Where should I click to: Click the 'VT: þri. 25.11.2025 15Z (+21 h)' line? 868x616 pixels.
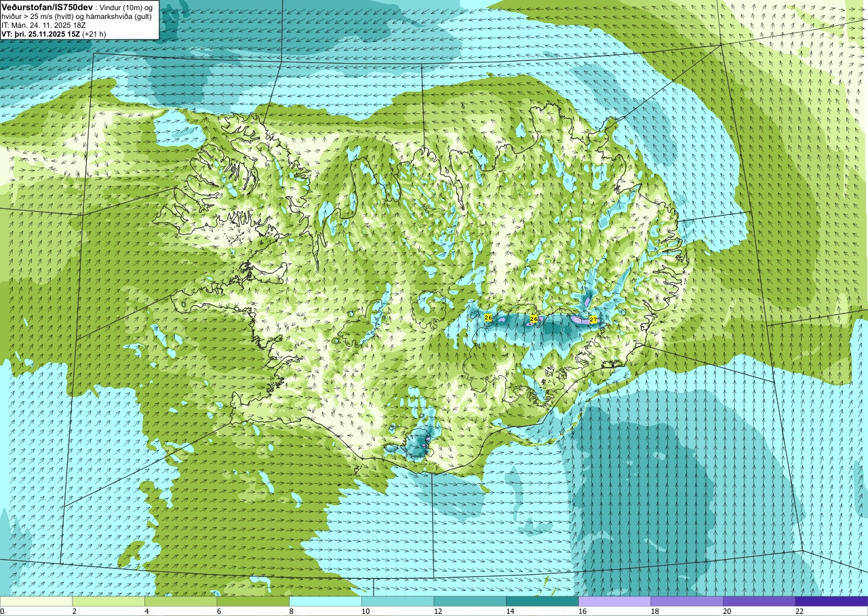[x=54, y=33]
